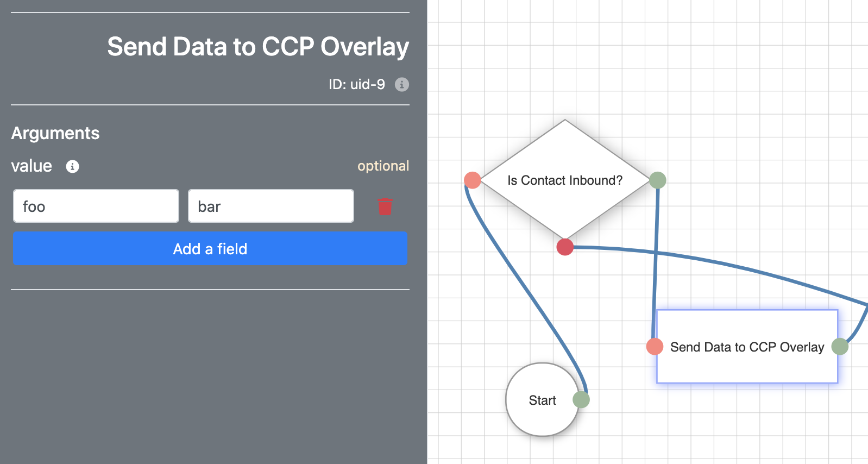Viewport: 868px width, 464px height.
Task: Click salmon input port of Send Data node
Action: (x=655, y=346)
